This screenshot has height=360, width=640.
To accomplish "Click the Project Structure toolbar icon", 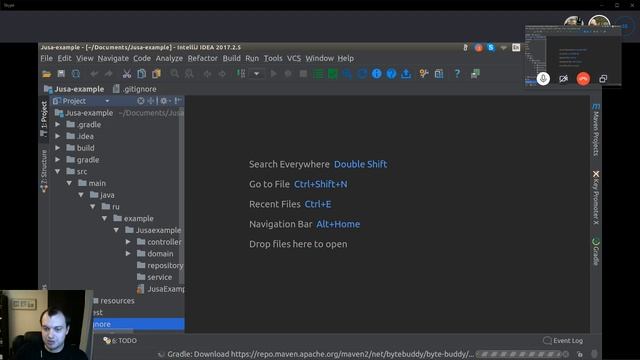I will pyautogui.click(x=439, y=74).
